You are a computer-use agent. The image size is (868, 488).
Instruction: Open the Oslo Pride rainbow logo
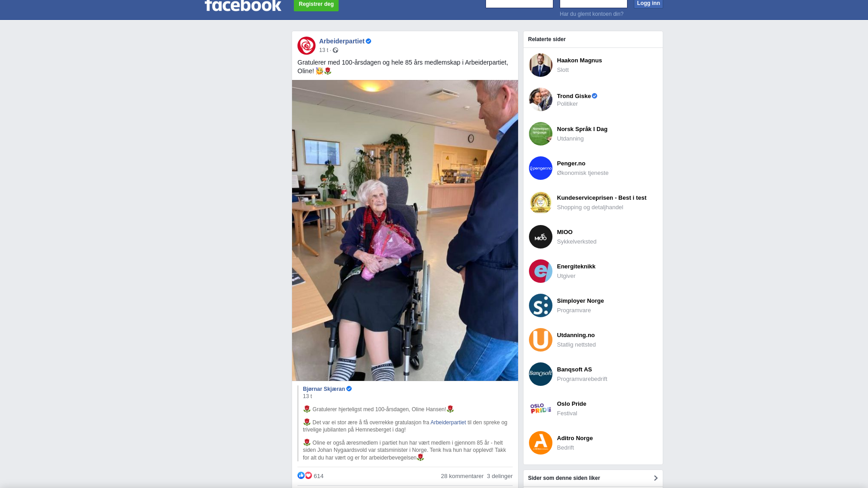[541, 408]
